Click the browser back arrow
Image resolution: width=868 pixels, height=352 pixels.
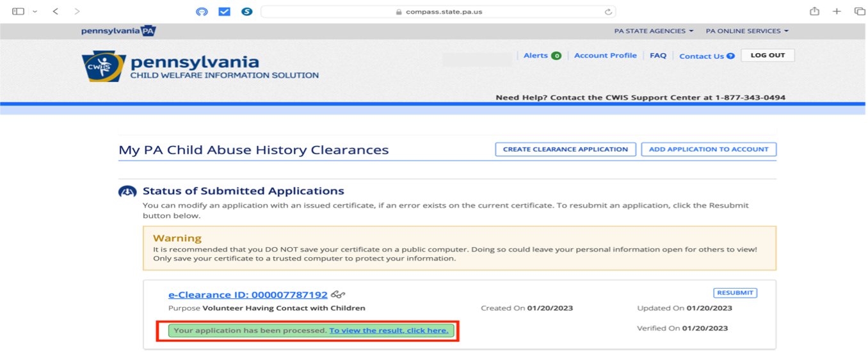(56, 12)
